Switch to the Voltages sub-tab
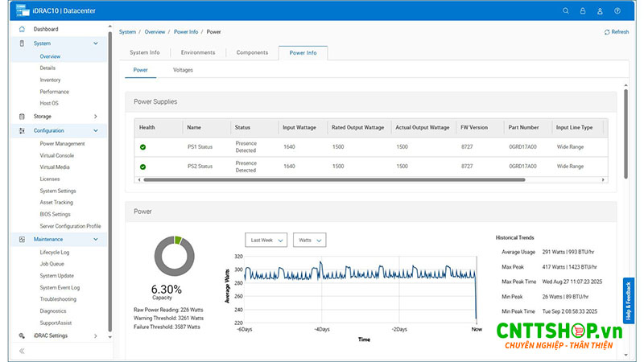The image size is (644, 362). click(183, 71)
